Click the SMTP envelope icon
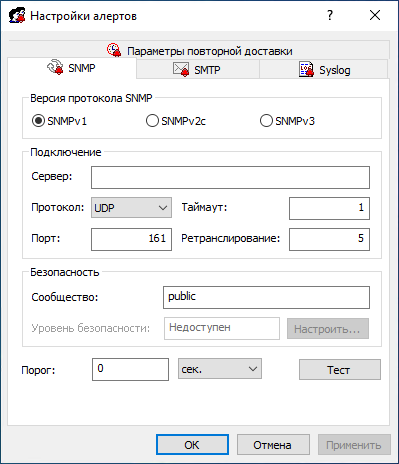This screenshot has width=399, height=464. coord(181,69)
